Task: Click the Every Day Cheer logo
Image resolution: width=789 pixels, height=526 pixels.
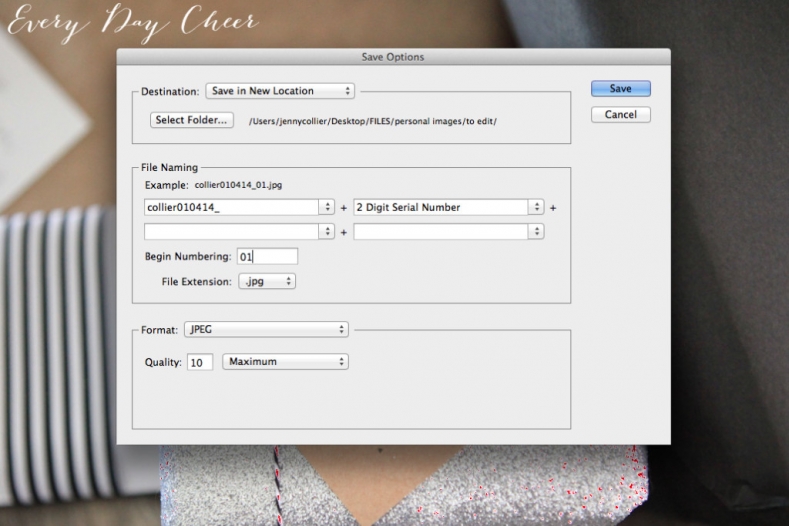Action: 132,23
